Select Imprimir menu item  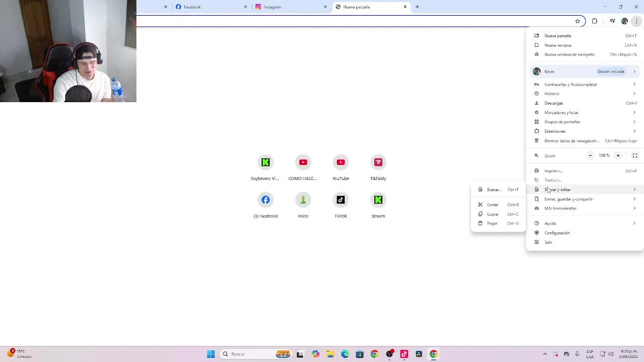click(585, 171)
